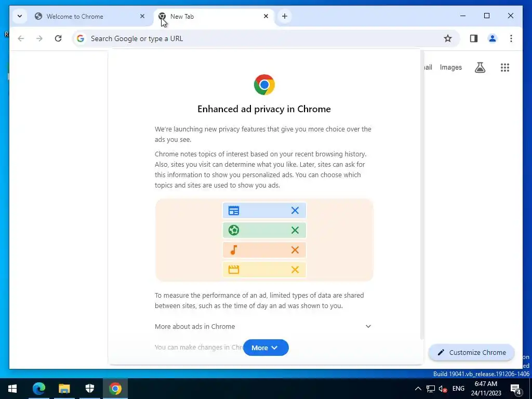Image resolution: width=532 pixels, height=399 pixels.
Task: Open the notification center icon
Action: click(x=516, y=389)
